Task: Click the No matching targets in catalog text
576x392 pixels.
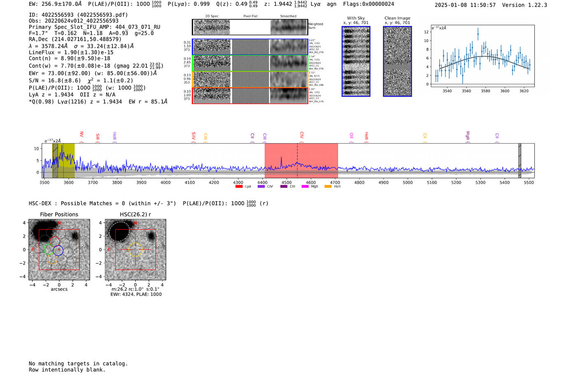Action: point(78,364)
